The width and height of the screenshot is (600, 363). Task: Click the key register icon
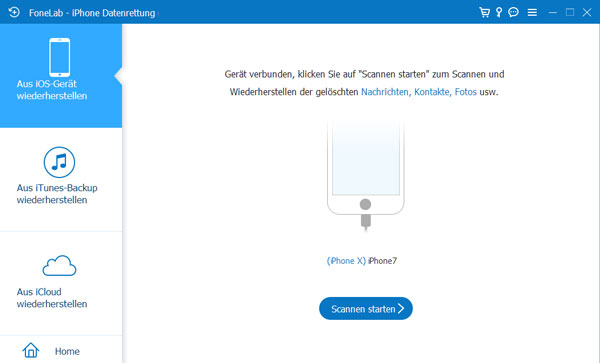[x=499, y=12]
